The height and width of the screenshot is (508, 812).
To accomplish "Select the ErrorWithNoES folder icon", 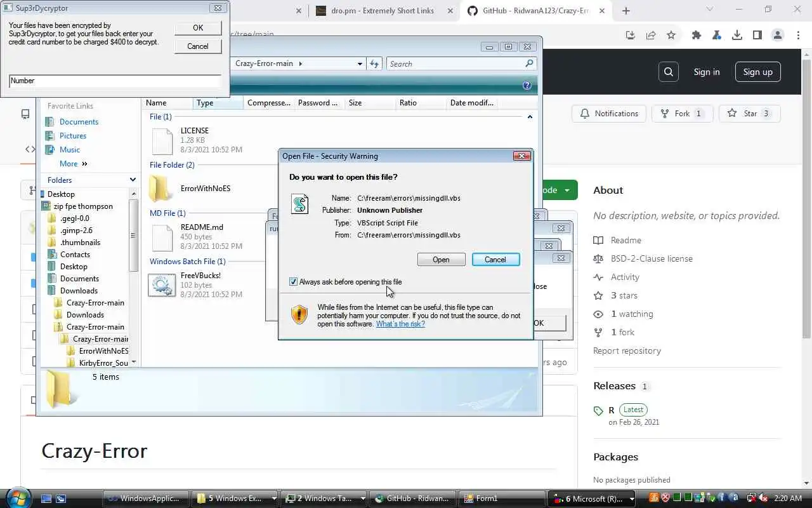I will (161, 189).
